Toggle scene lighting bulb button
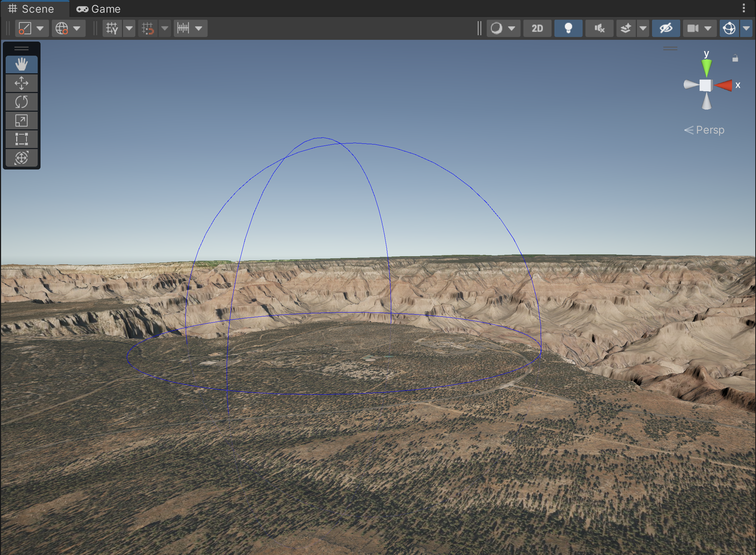The width and height of the screenshot is (756, 555). [568, 28]
